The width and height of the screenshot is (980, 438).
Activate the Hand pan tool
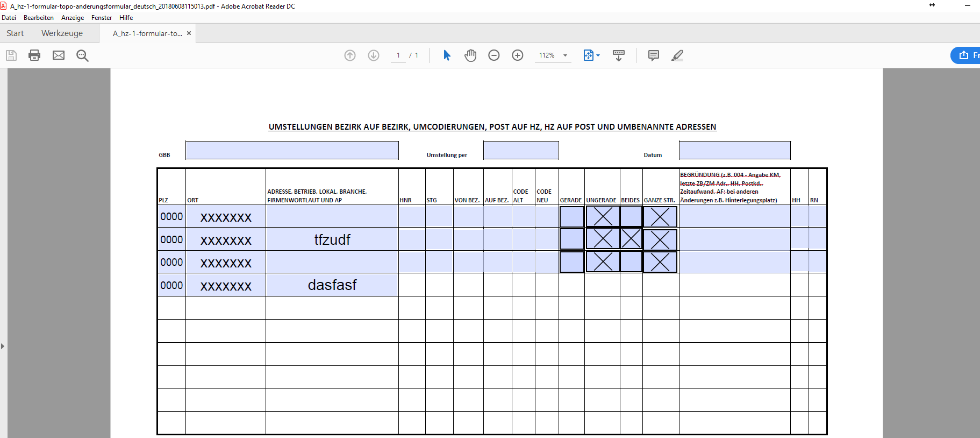point(470,55)
